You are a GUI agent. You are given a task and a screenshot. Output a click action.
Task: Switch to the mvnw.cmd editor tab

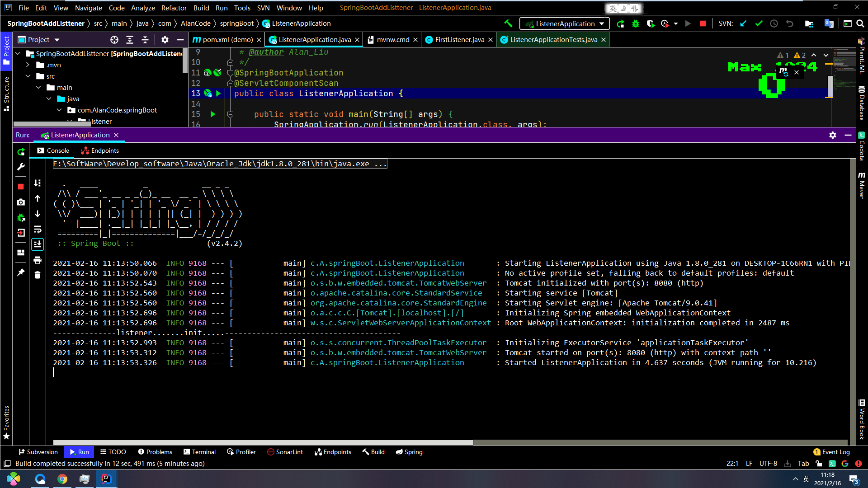(x=393, y=40)
